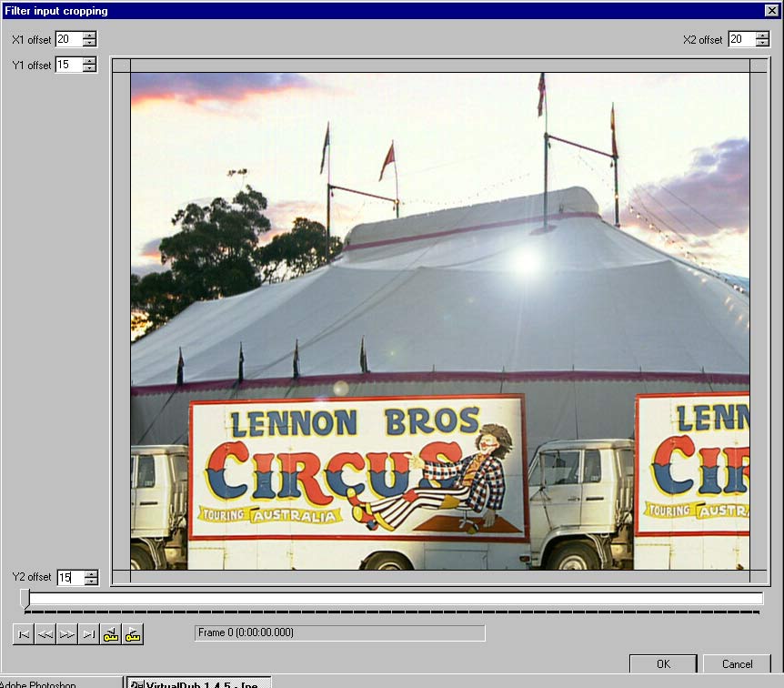Focus the X1 offset input field
This screenshot has height=688, width=784.
tap(69, 39)
